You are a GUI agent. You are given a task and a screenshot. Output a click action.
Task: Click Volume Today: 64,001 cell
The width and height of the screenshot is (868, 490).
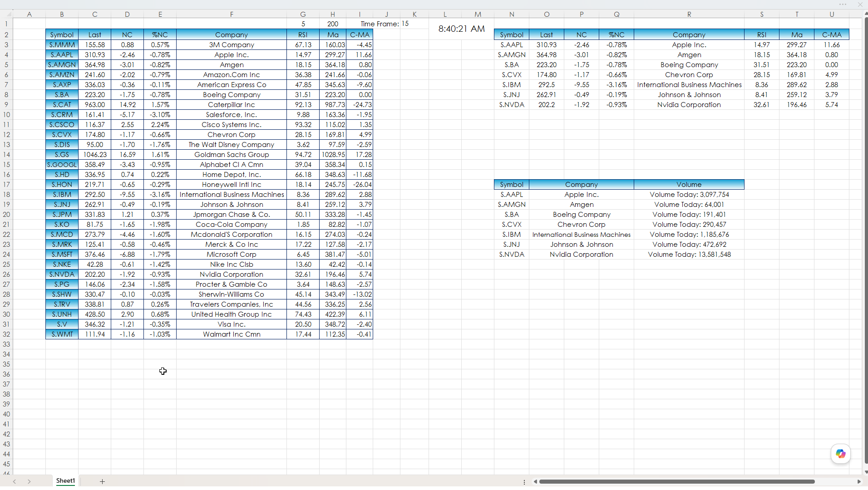click(689, 205)
